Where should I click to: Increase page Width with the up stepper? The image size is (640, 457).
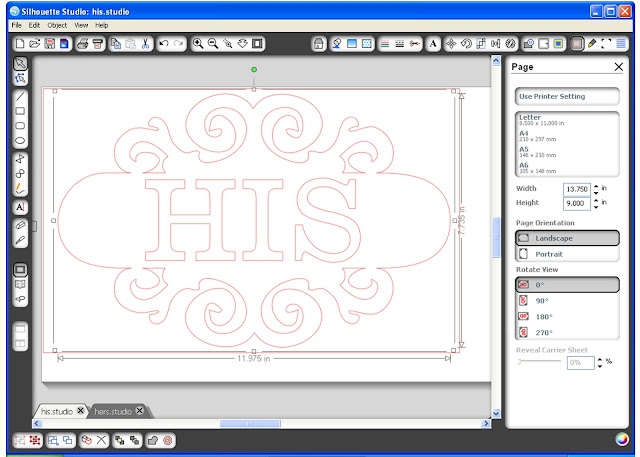(596, 186)
